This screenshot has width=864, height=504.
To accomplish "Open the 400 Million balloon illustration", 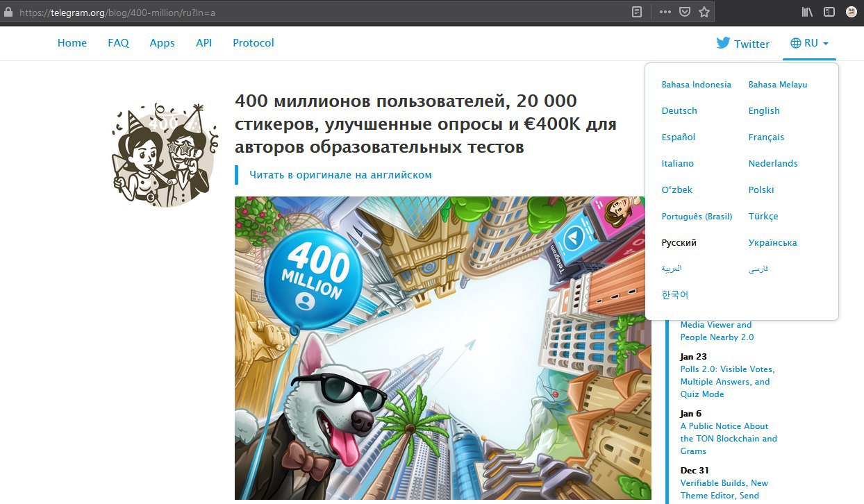I will click(443, 348).
